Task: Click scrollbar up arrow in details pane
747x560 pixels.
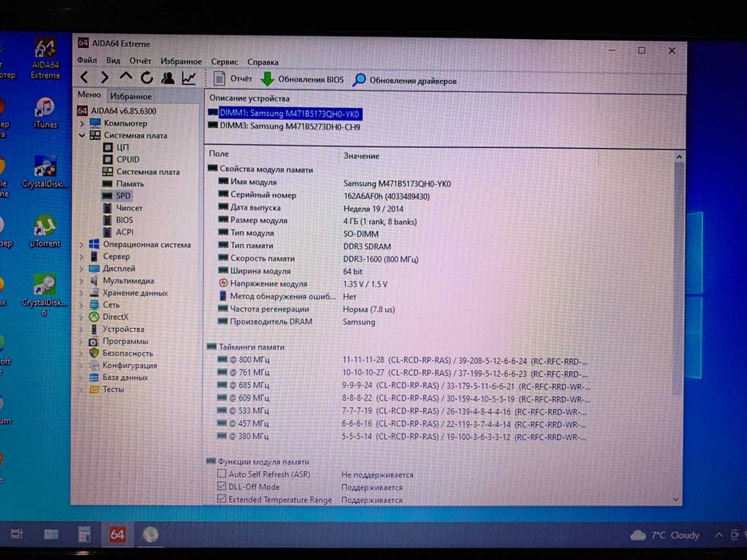Action: (679, 157)
